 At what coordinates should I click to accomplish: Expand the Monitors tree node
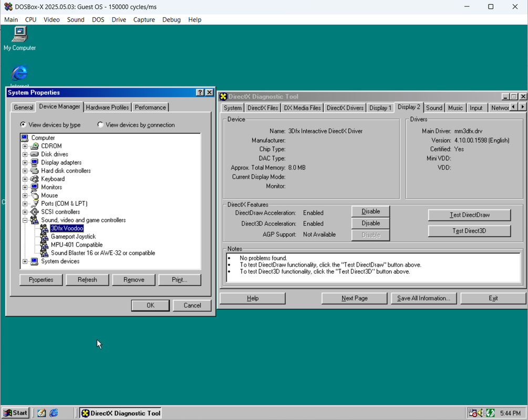[x=25, y=187]
